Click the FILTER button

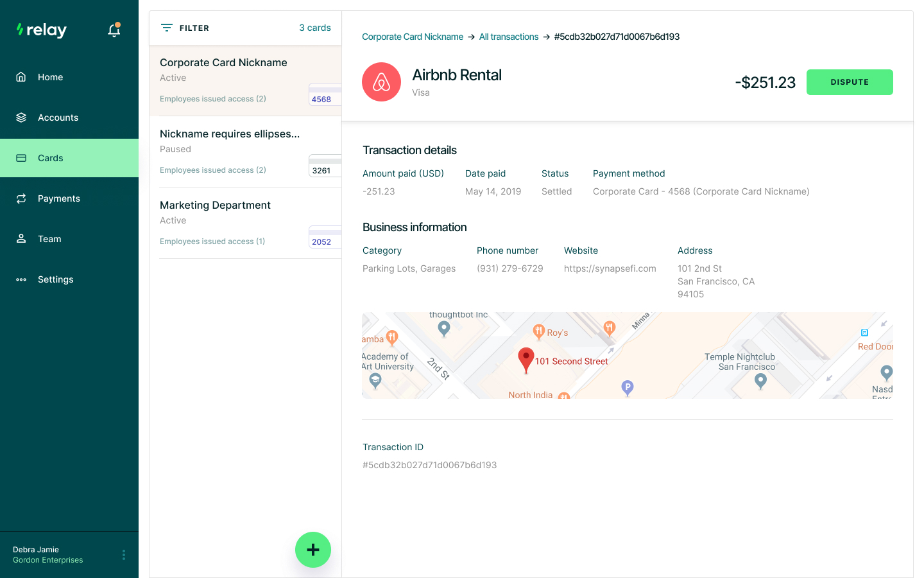pyautogui.click(x=185, y=28)
